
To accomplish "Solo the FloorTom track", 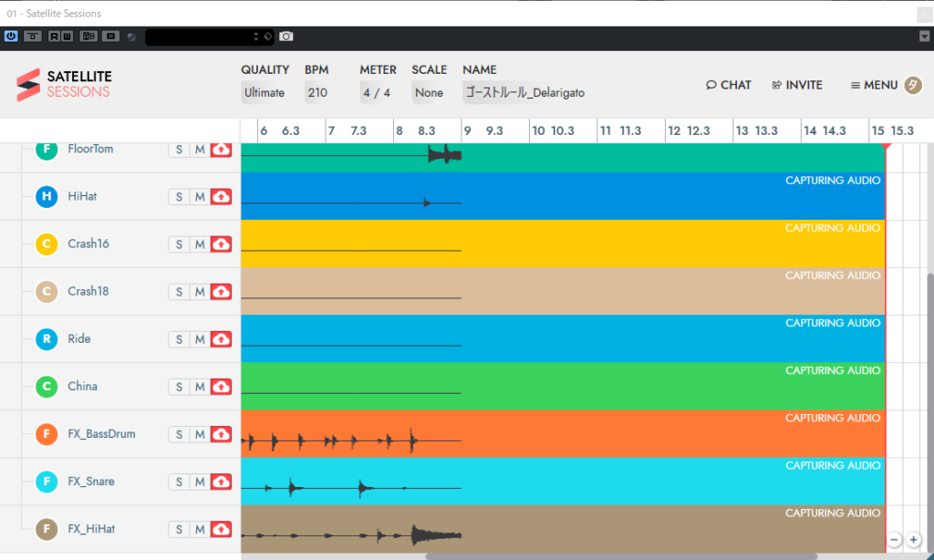I will tap(179, 150).
